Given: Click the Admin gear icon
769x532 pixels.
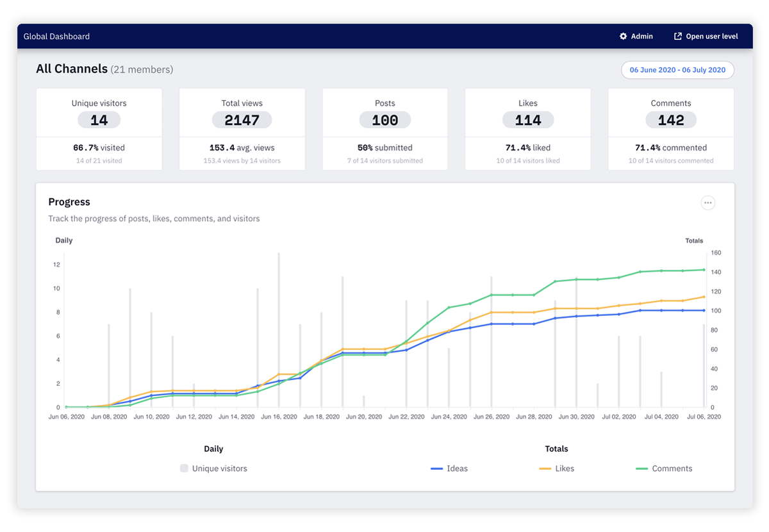Looking at the screenshot, I should point(623,37).
